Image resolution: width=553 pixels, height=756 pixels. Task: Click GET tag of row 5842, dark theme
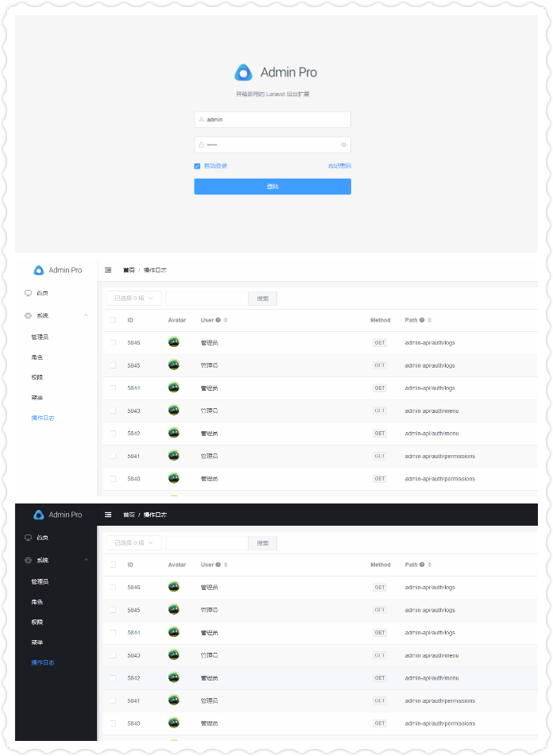(x=380, y=678)
